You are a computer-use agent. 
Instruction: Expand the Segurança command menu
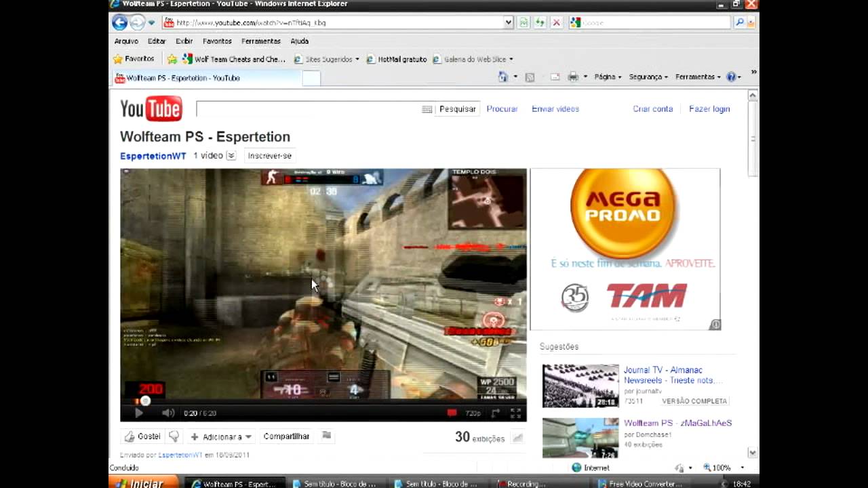coord(648,77)
